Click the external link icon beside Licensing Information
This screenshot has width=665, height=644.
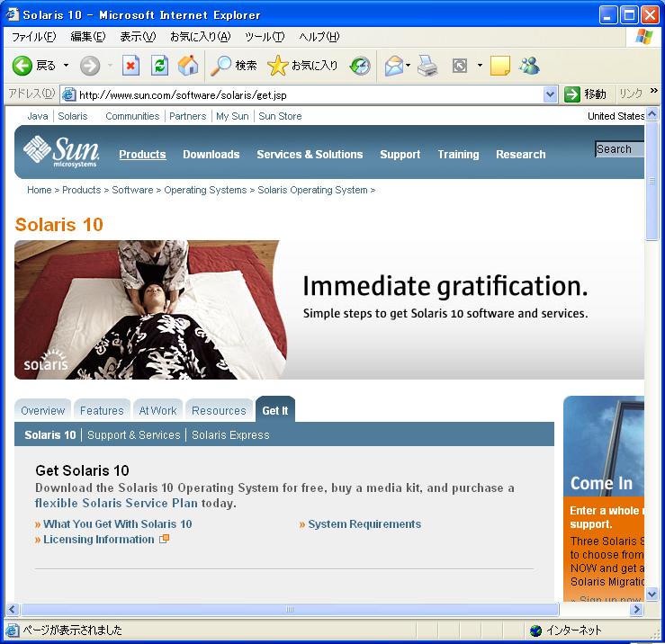pyautogui.click(x=164, y=539)
